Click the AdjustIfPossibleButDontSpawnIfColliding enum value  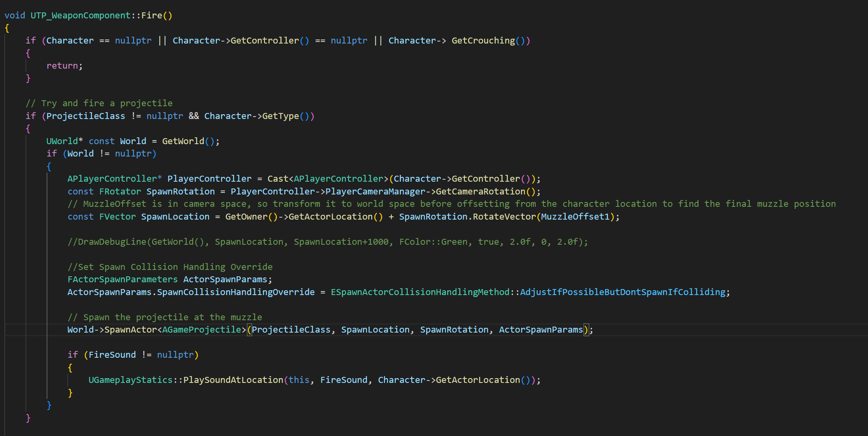[622, 292]
